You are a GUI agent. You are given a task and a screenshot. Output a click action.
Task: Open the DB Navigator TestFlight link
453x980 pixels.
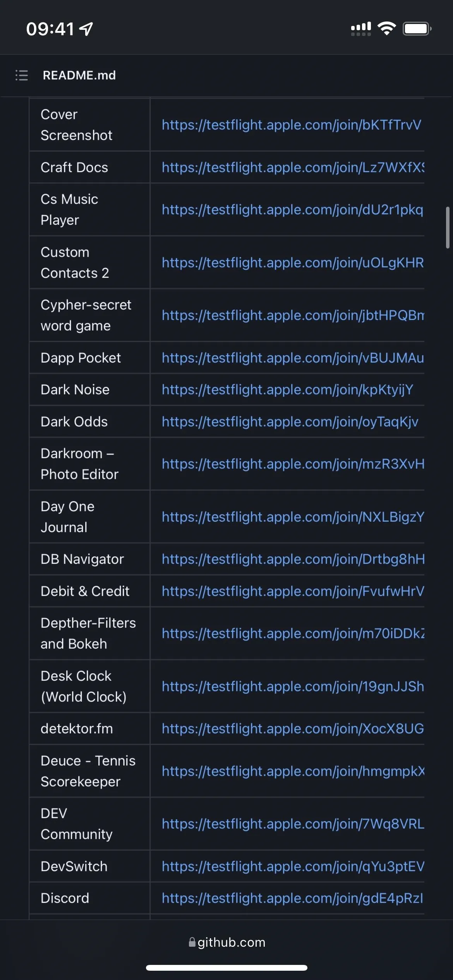pyautogui.click(x=293, y=559)
